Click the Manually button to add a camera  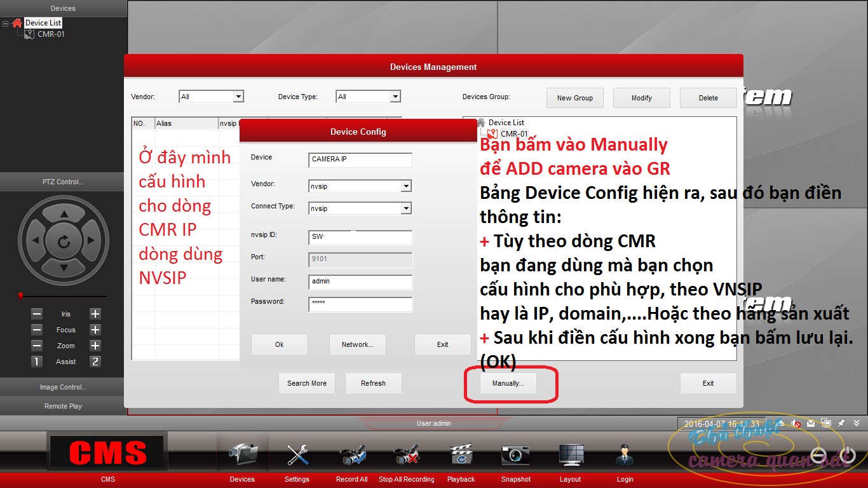pyautogui.click(x=508, y=383)
